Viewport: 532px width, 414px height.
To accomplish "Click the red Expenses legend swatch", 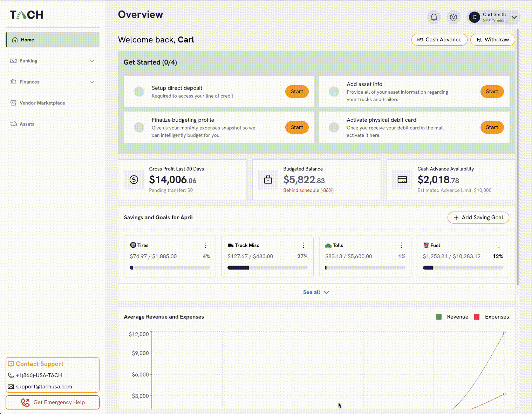I will point(477,317).
